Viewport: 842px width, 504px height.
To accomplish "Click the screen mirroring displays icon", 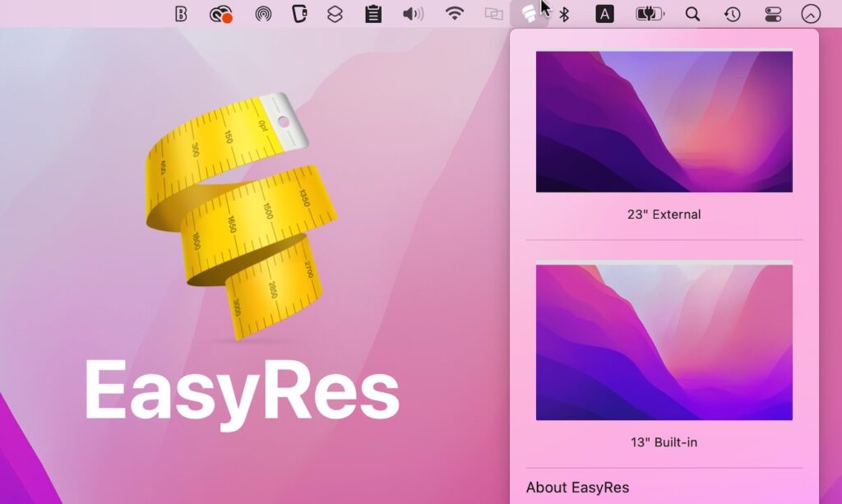I will click(494, 13).
